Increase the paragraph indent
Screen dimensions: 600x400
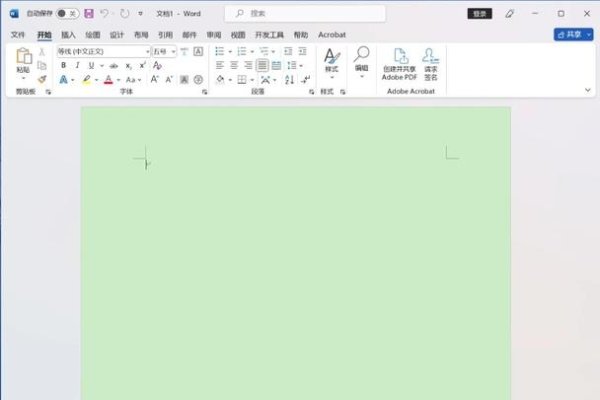coord(302,51)
